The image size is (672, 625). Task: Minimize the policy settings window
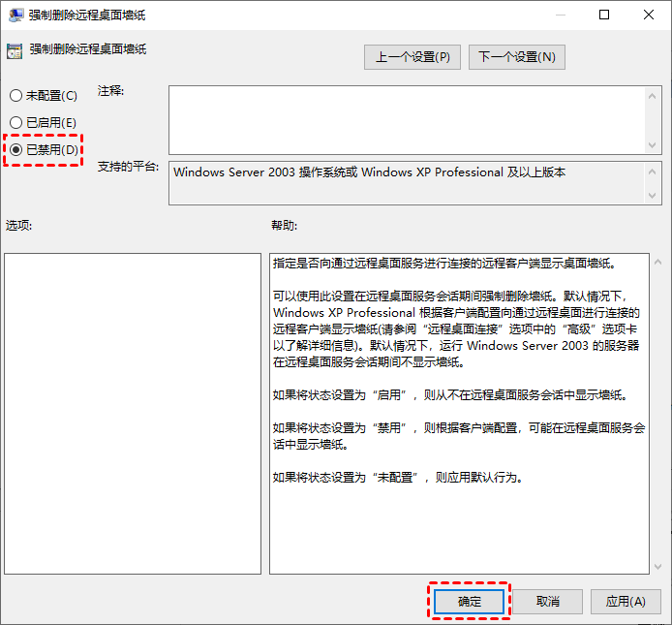click(560, 15)
